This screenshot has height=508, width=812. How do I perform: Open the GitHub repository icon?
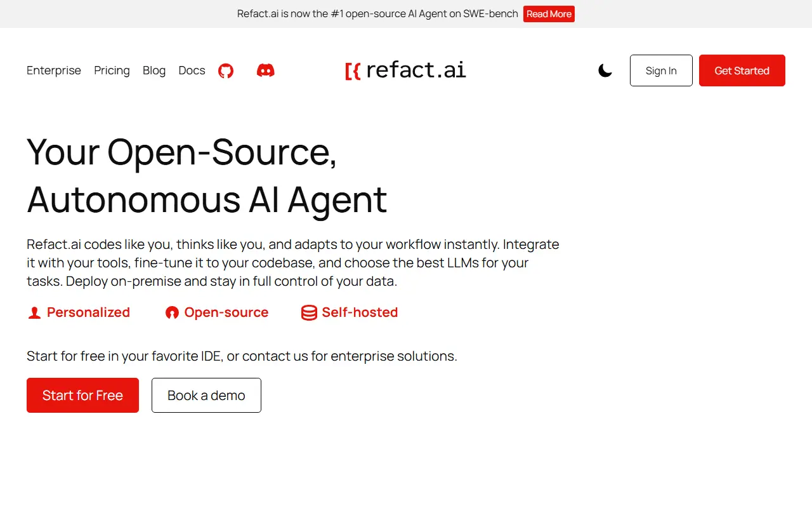[226, 70]
